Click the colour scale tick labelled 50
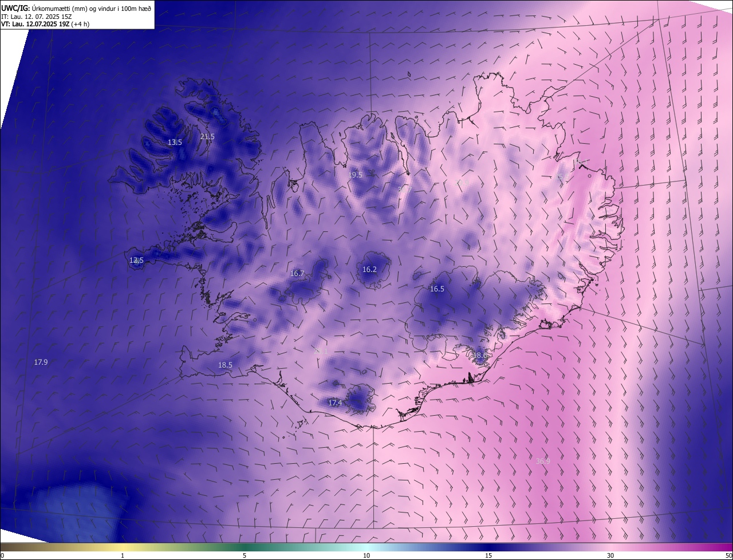The width and height of the screenshot is (733, 560). (728, 555)
